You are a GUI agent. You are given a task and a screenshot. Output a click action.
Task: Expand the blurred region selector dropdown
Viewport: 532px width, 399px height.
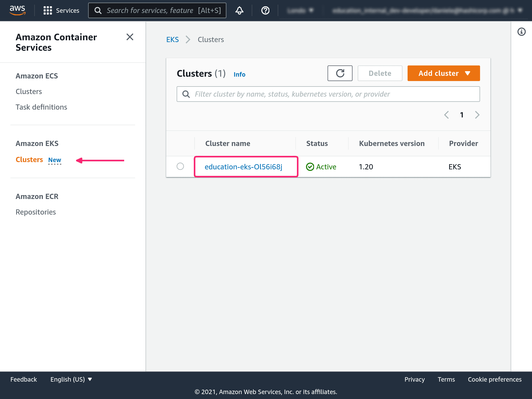[x=301, y=10]
